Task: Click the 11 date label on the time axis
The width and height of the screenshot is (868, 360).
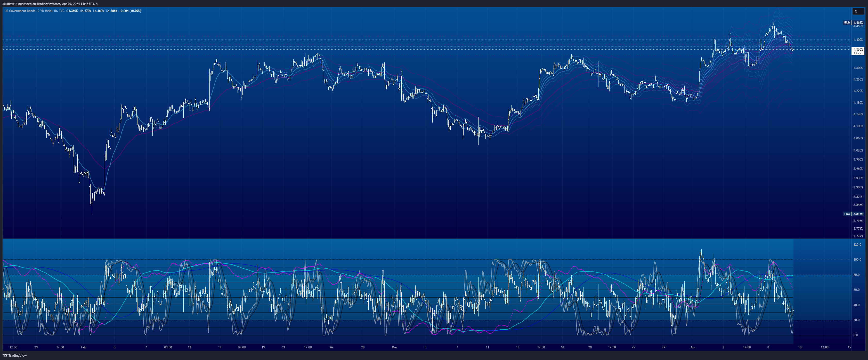Action: [488, 347]
